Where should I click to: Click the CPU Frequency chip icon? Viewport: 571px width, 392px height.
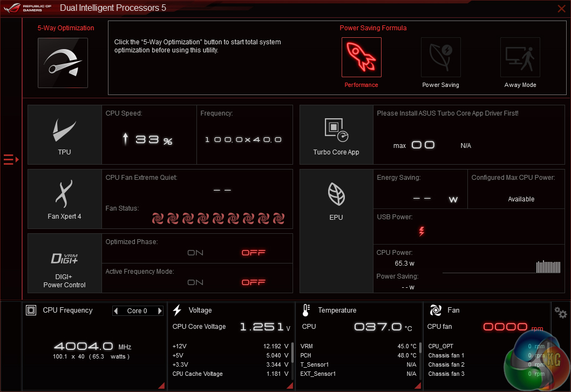coord(31,310)
